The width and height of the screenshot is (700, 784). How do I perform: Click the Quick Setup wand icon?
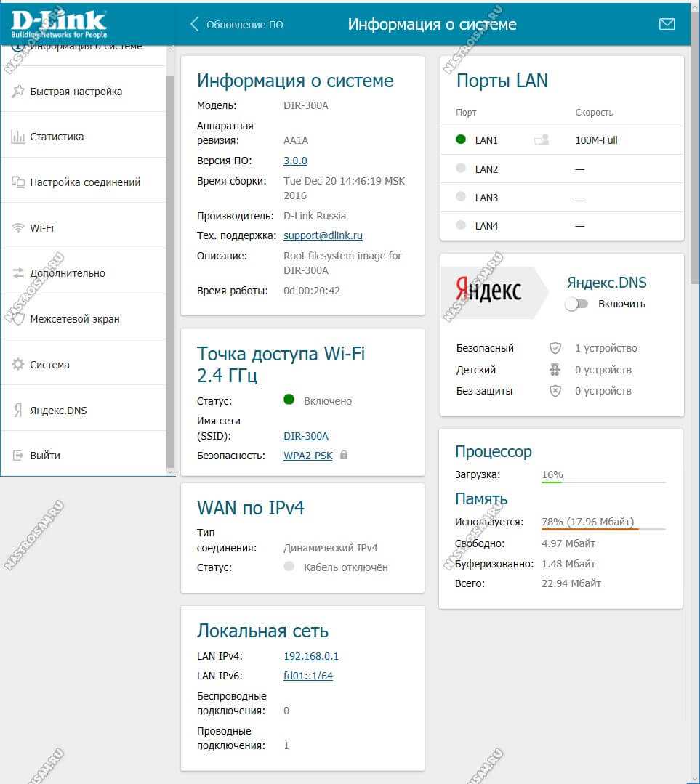(18, 92)
